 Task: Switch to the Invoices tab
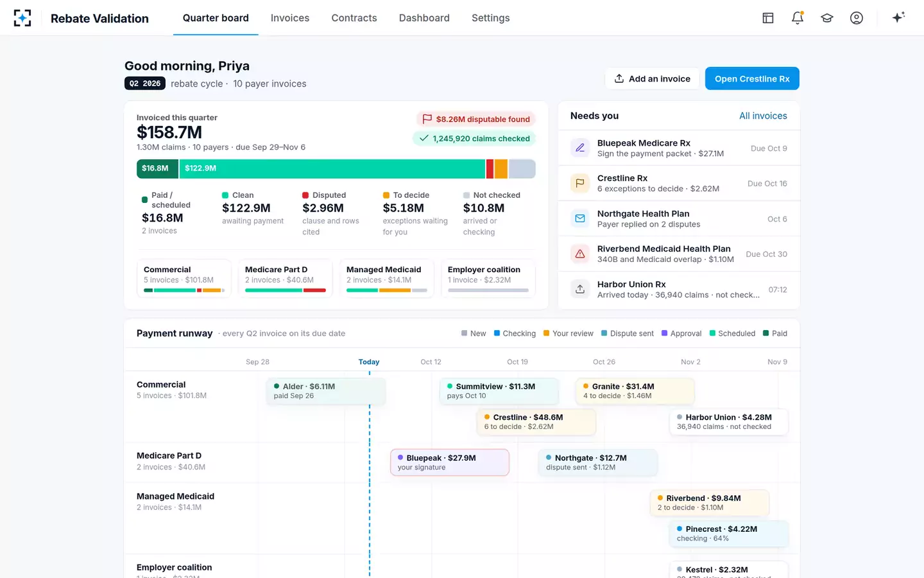(x=290, y=18)
